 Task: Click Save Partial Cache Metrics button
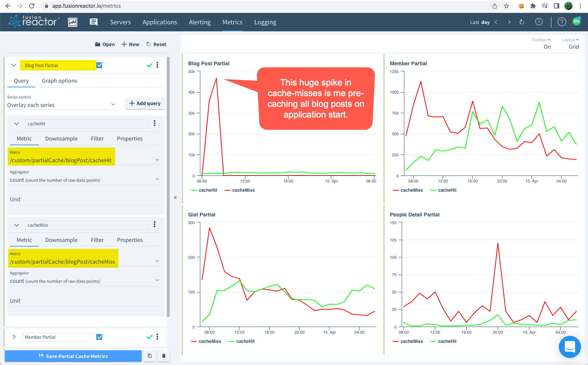(x=73, y=356)
